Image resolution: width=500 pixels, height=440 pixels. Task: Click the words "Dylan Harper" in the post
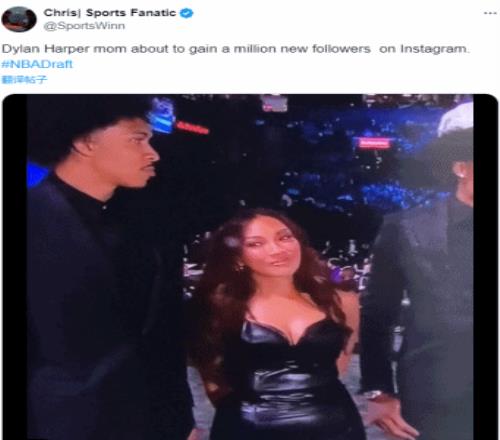[x=45, y=49]
